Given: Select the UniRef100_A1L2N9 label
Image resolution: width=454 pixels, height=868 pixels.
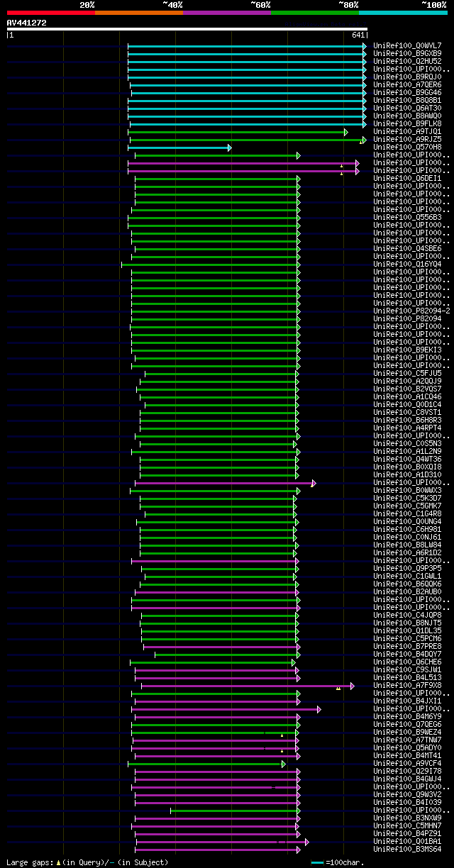Looking at the screenshot, I should pyautogui.click(x=407, y=451).
